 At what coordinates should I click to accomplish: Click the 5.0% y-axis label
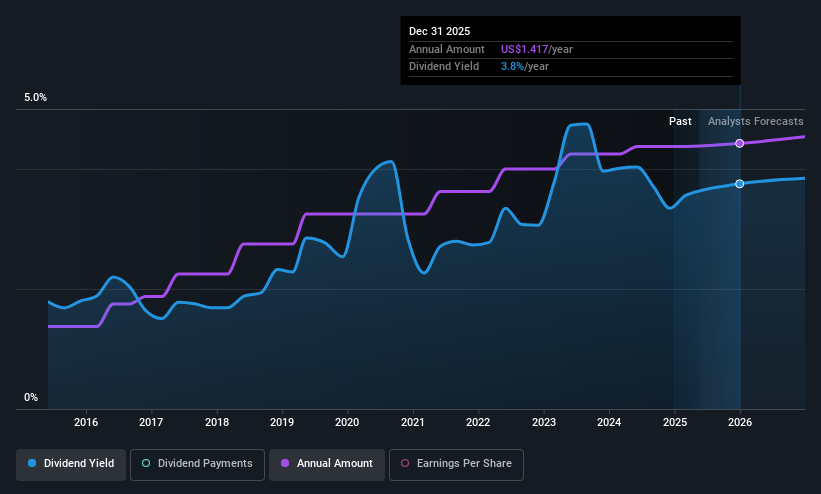click(35, 97)
